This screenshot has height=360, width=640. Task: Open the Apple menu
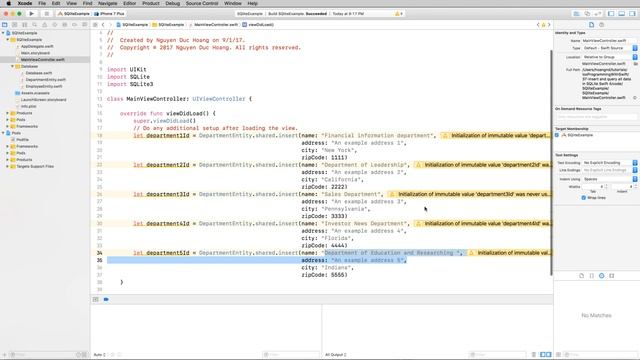point(9,3)
